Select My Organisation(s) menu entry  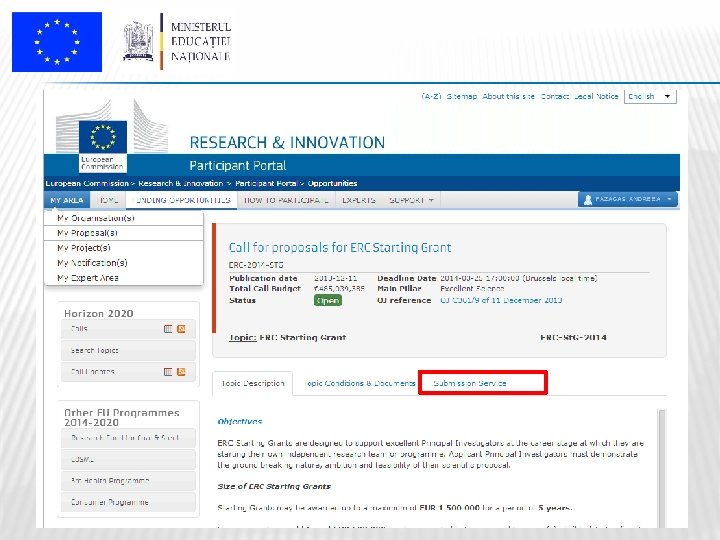(x=124, y=218)
